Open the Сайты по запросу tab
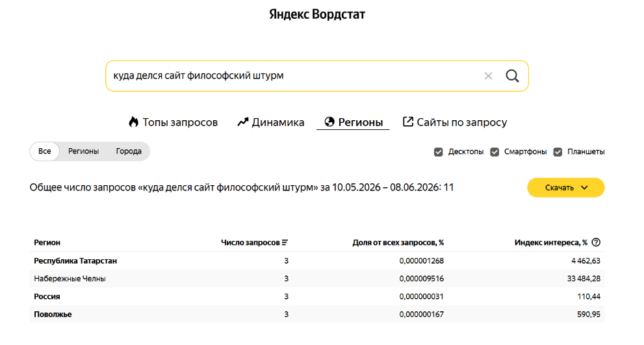This screenshot has height=345, width=644. [455, 122]
